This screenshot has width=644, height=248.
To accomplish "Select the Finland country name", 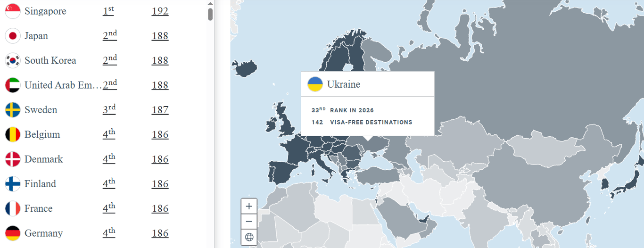I will [40, 184].
